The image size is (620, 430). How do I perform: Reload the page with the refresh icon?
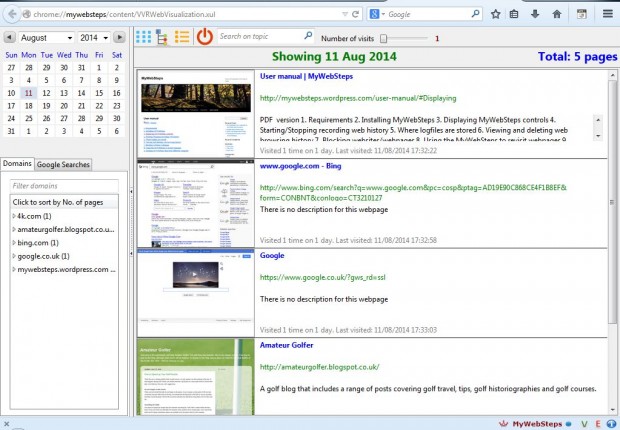click(x=355, y=14)
